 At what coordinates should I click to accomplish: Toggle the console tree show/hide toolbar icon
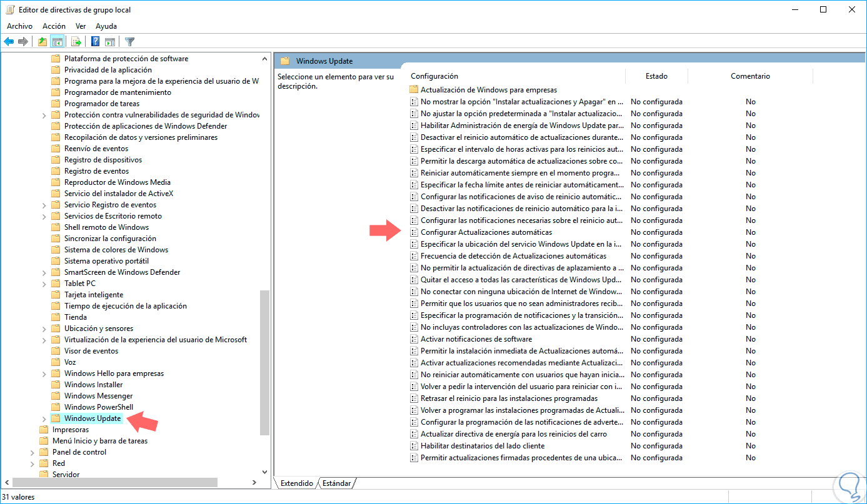coord(57,42)
